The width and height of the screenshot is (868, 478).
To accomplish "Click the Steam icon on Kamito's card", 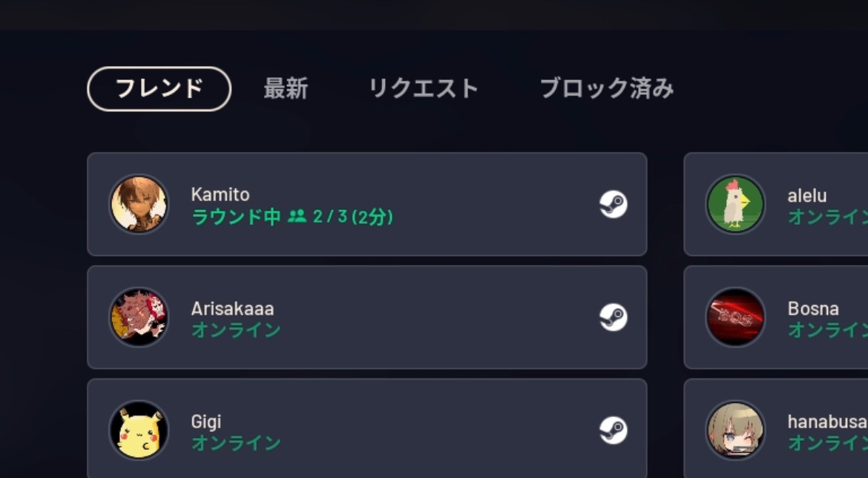I will (614, 204).
